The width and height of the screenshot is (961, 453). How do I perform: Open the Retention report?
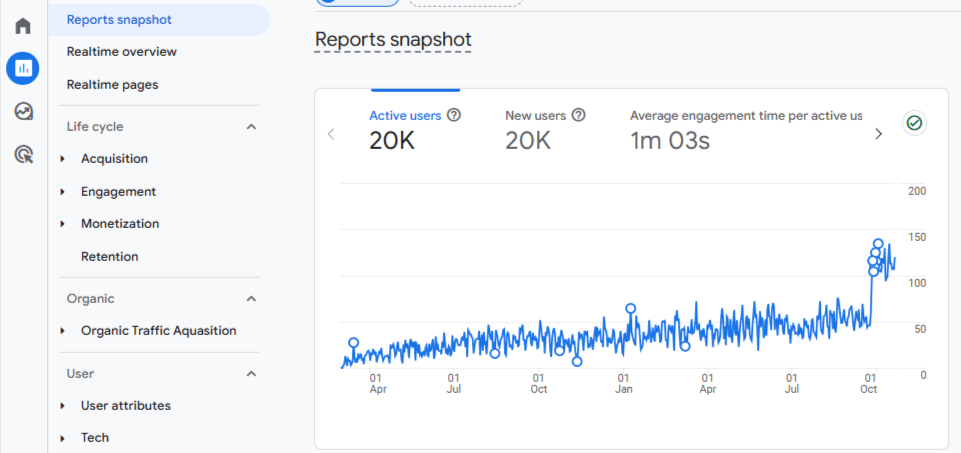coord(110,257)
